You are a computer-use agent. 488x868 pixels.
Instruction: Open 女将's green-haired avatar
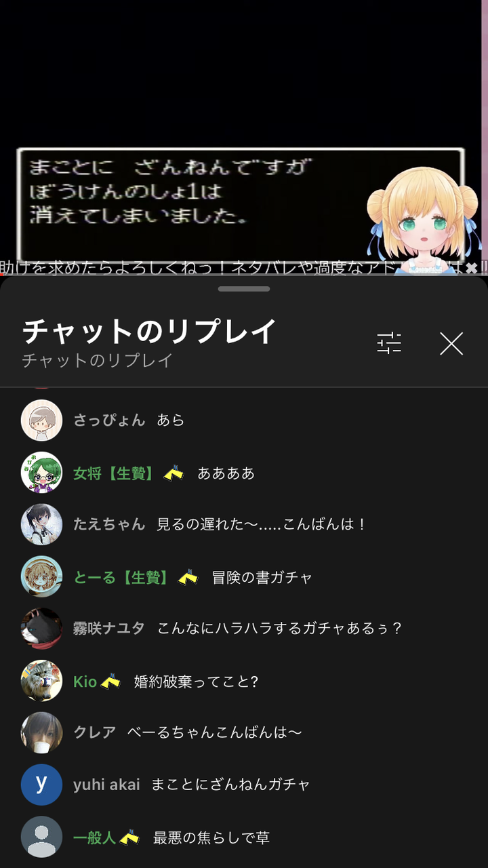pyautogui.click(x=41, y=473)
